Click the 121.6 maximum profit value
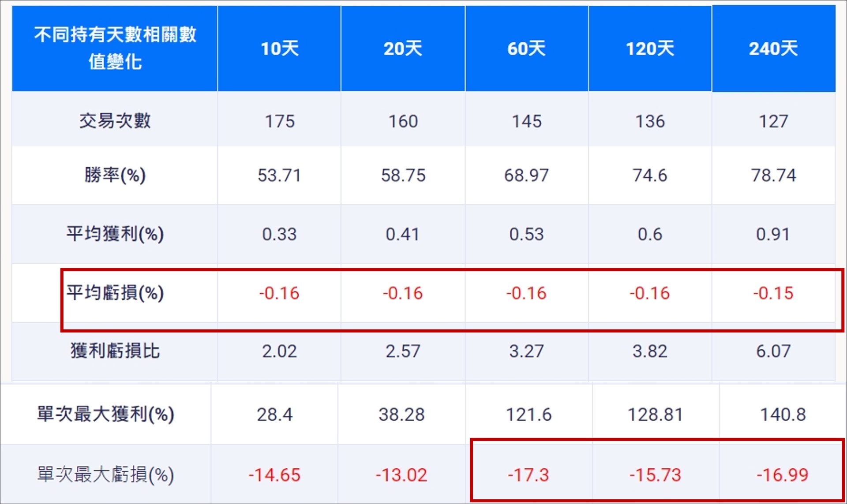847x504 pixels. point(528,414)
